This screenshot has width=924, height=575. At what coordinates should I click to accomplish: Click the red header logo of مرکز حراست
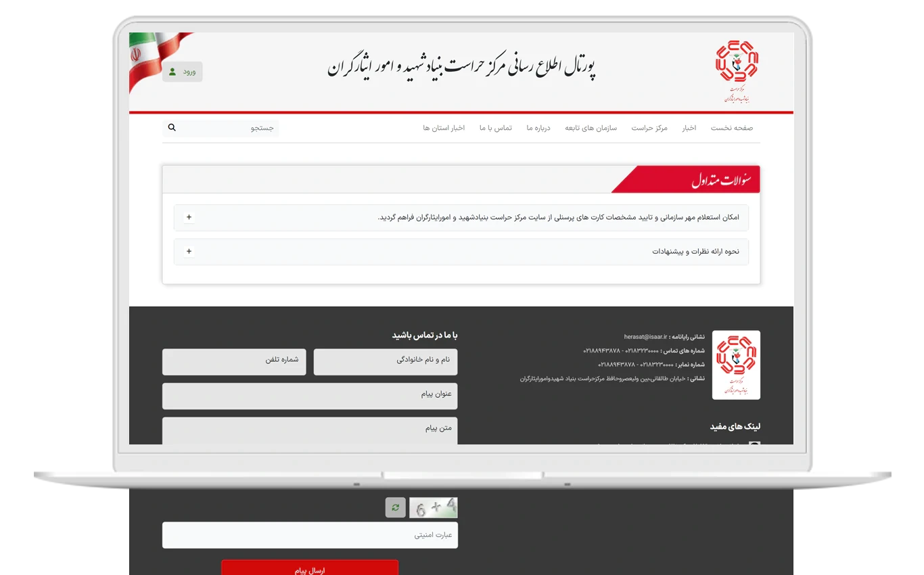(737, 71)
